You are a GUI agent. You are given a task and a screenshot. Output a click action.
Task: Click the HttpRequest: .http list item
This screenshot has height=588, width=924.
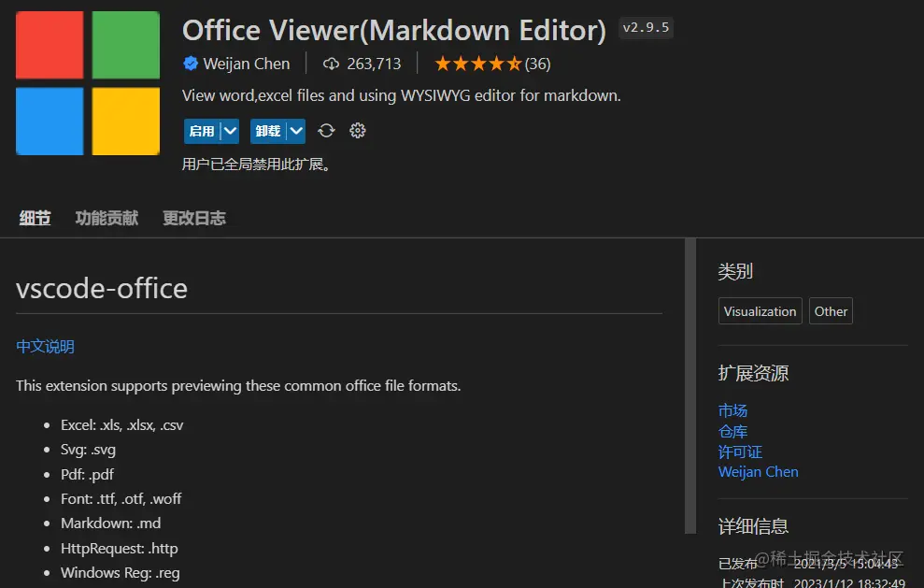point(119,548)
